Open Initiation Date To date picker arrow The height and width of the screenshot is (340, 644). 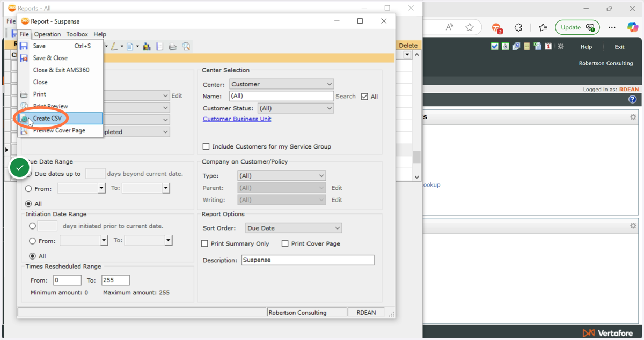(x=169, y=241)
